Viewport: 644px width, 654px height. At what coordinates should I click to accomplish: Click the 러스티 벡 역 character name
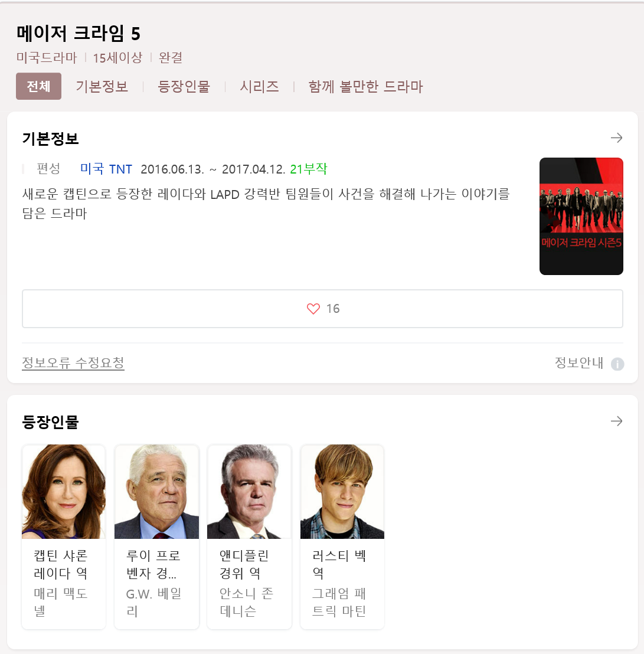[x=339, y=564]
